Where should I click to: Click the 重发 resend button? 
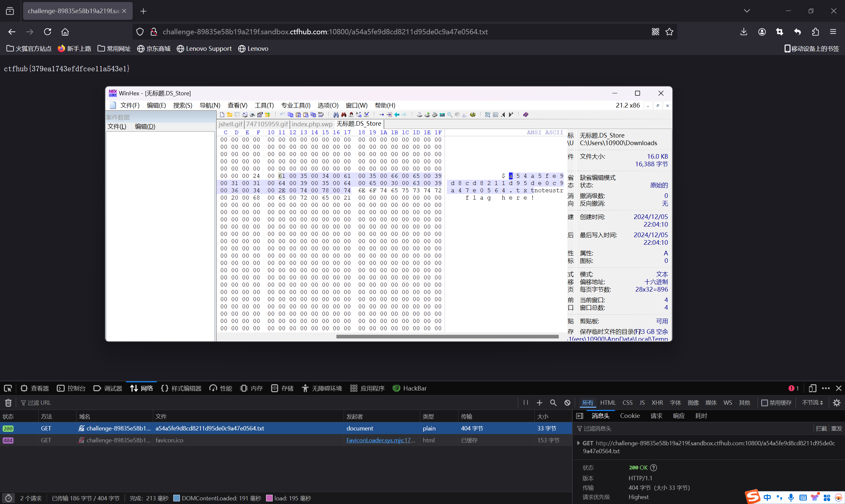tap(836, 428)
